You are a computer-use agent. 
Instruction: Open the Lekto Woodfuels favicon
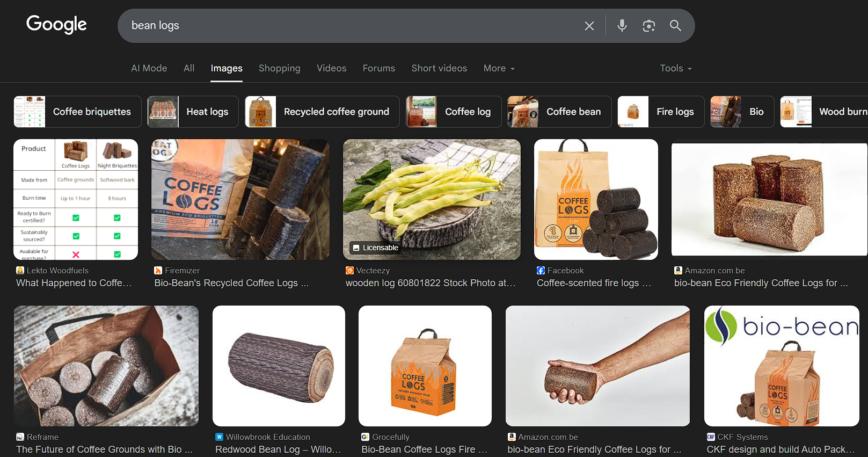(20, 271)
